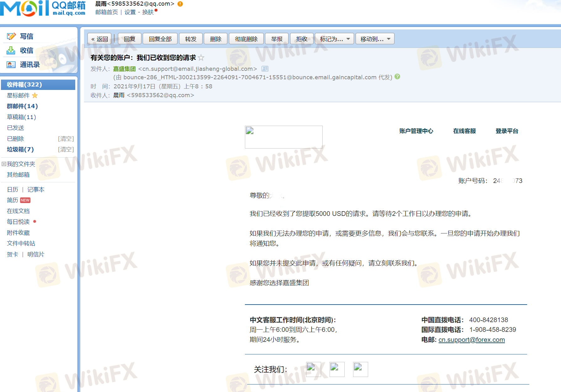Viewport: 561px width, 392px height.
Task: Open the 换肤 skin link
Action: tap(148, 12)
